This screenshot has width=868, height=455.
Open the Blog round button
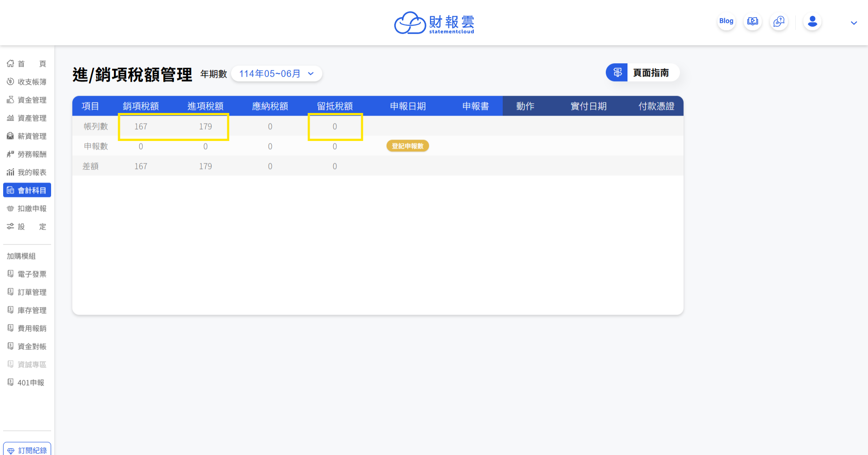pos(726,21)
